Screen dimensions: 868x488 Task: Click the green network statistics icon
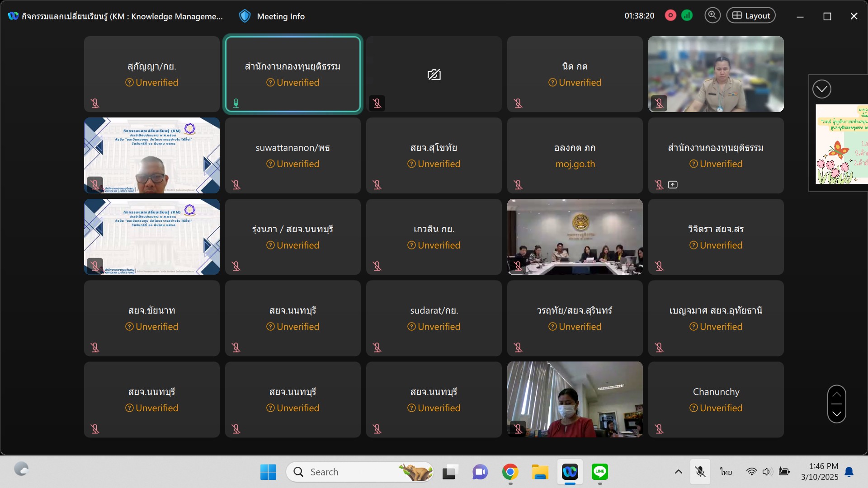coord(687,16)
